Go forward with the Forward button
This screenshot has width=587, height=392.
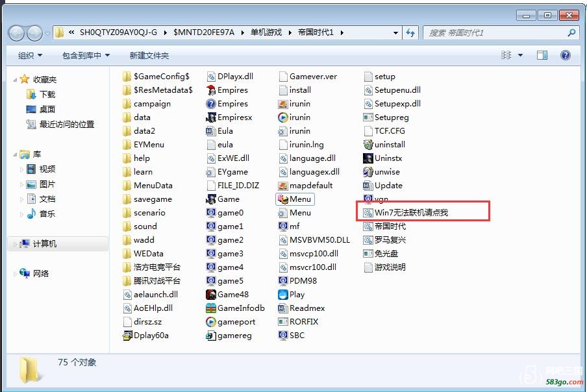34,33
